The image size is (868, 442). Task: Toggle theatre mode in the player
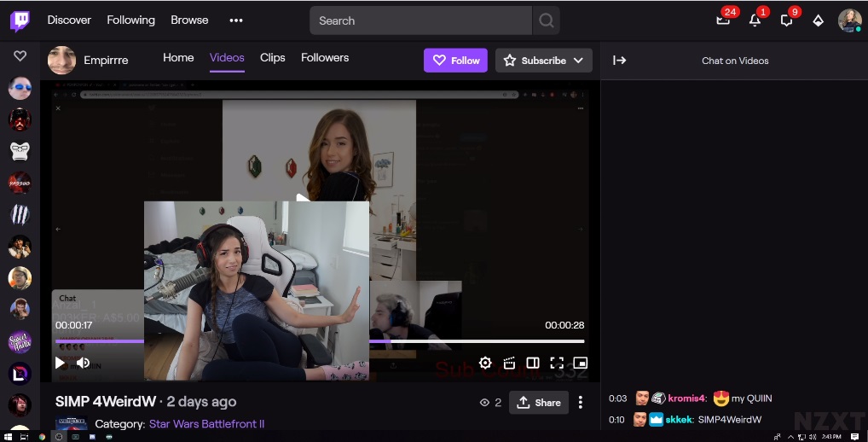533,363
